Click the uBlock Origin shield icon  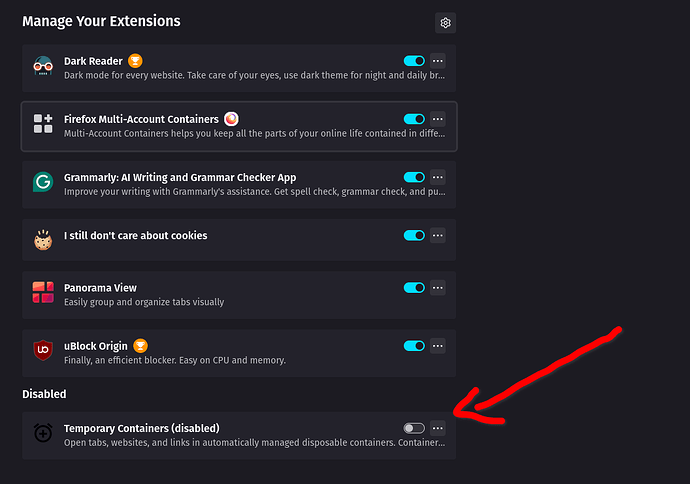43,350
